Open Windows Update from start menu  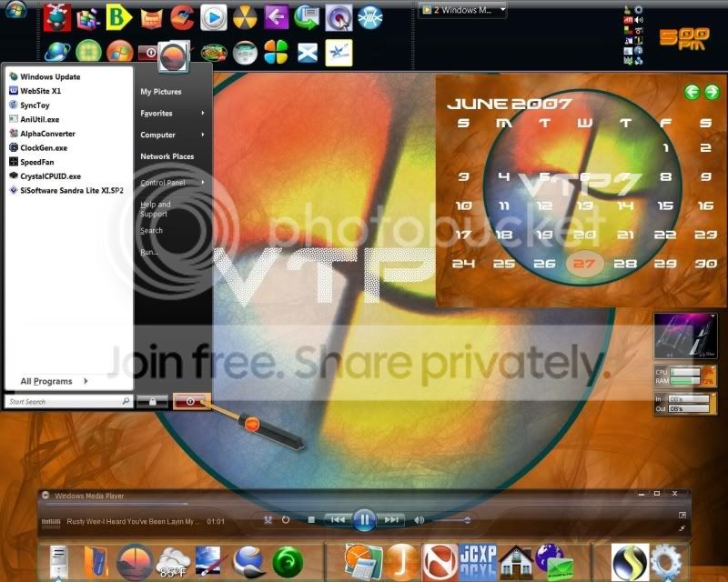[45, 76]
